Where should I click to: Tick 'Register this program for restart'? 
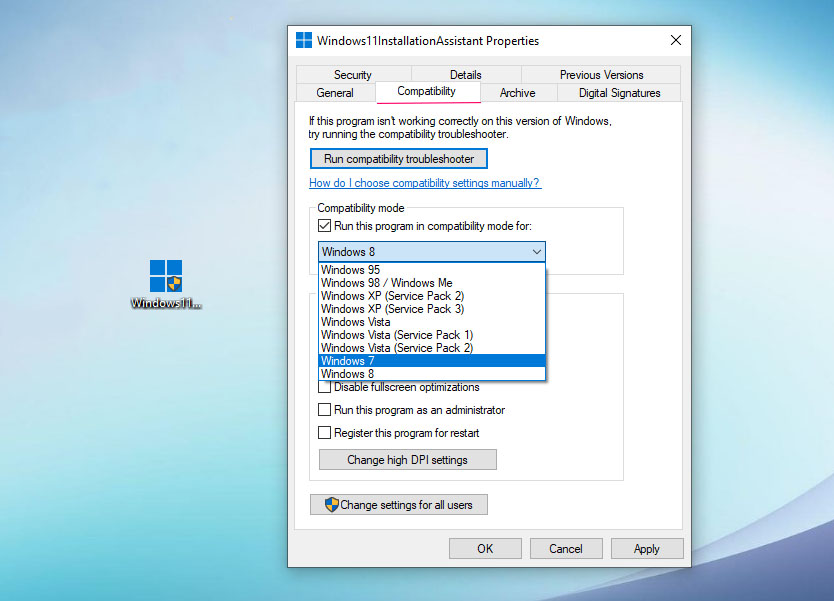[x=324, y=433]
